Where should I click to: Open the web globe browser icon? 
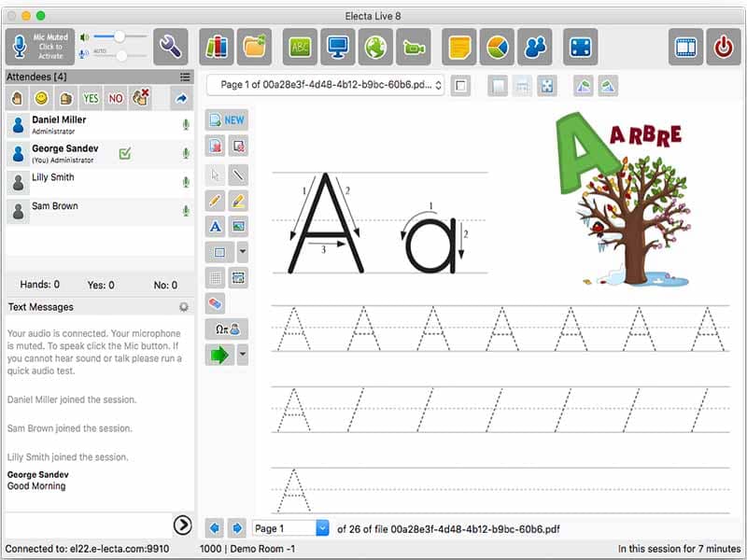[x=375, y=47]
